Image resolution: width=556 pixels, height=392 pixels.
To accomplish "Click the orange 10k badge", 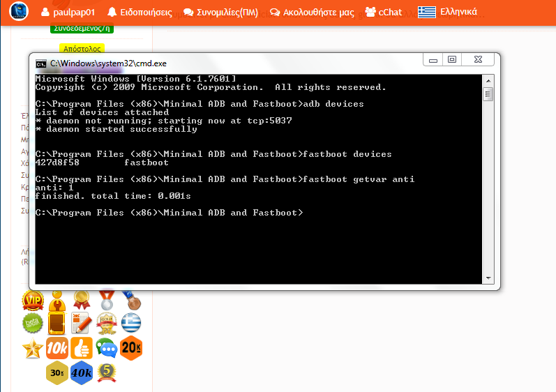I will point(57,348).
